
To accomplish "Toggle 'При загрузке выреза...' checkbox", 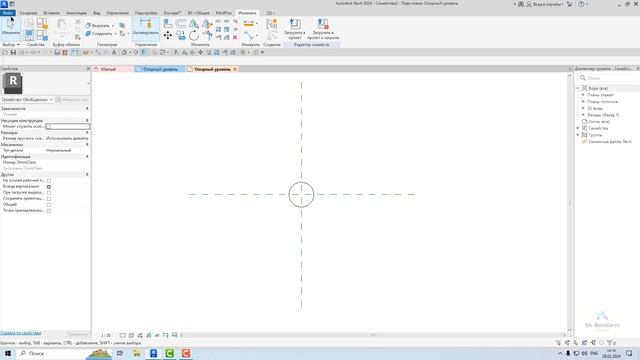I will click(x=49, y=193).
